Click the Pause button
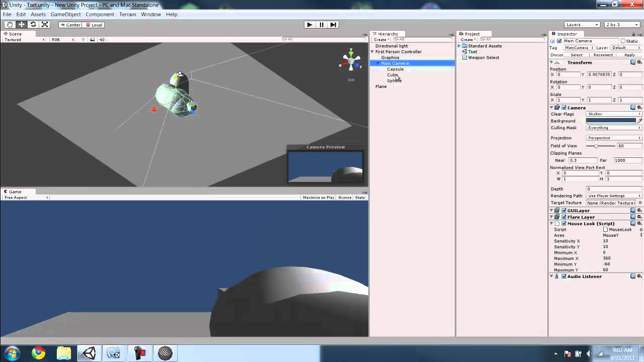 click(321, 25)
